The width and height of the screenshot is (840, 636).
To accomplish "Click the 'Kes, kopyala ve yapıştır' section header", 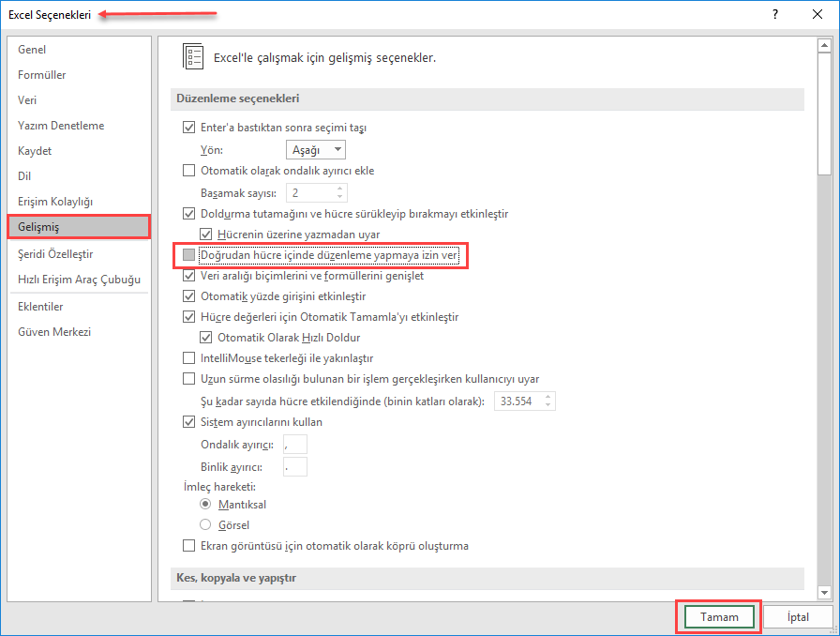I will click(x=487, y=578).
